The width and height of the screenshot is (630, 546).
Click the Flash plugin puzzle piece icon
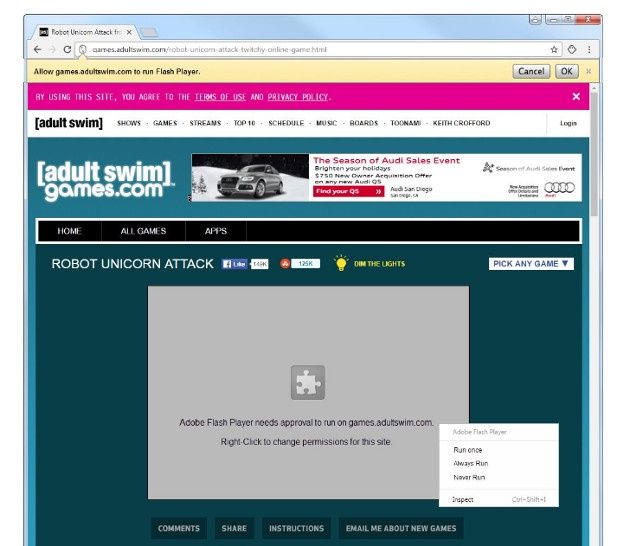tap(308, 382)
